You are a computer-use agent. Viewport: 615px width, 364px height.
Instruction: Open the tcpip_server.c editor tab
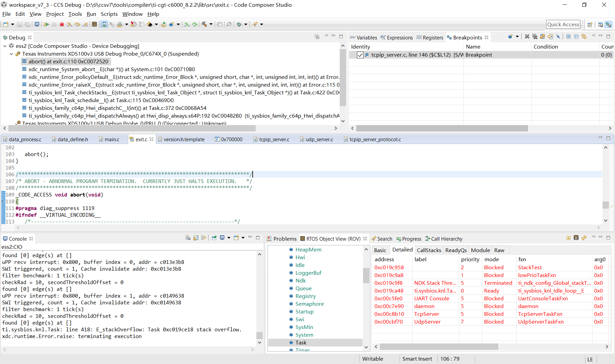tap(271, 139)
